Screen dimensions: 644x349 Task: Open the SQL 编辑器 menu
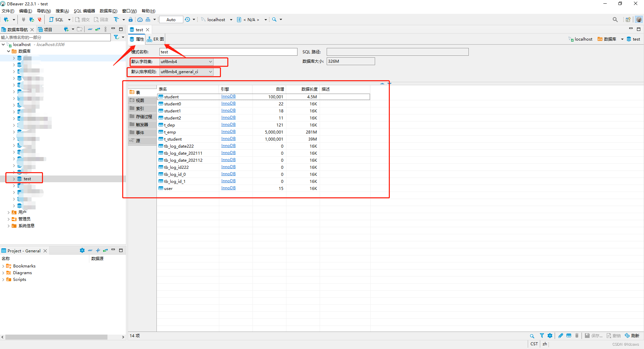click(x=84, y=11)
